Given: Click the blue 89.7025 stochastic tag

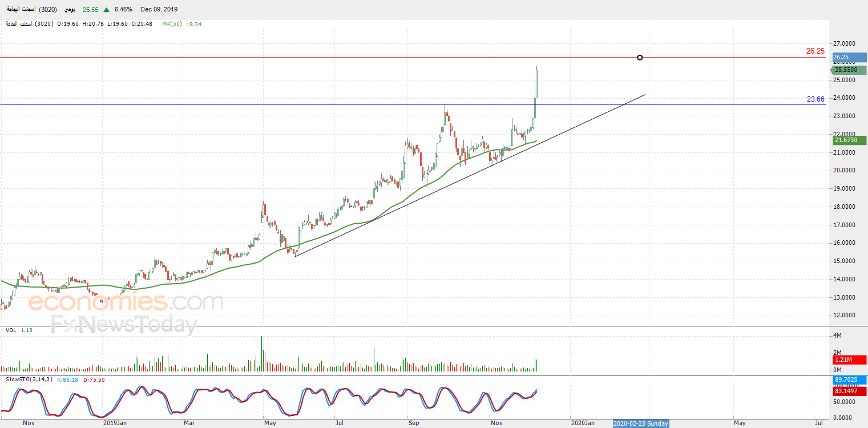Looking at the screenshot, I should pyautogui.click(x=849, y=380).
